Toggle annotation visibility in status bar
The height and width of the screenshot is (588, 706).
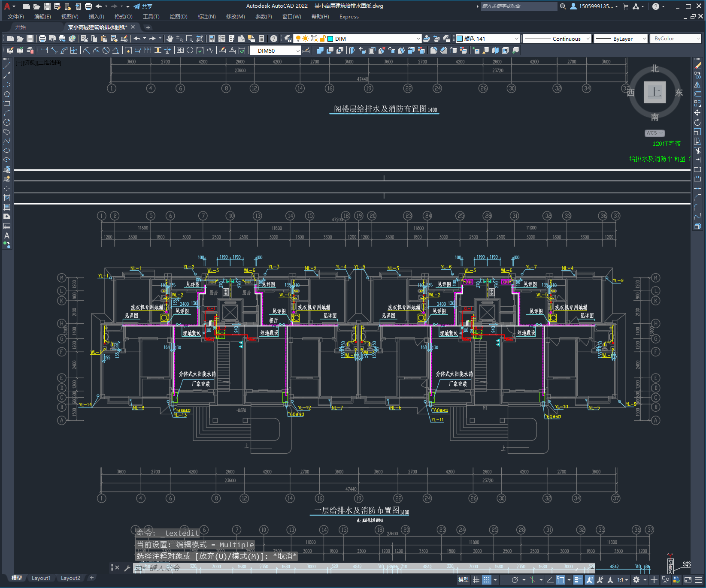click(590, 580)
